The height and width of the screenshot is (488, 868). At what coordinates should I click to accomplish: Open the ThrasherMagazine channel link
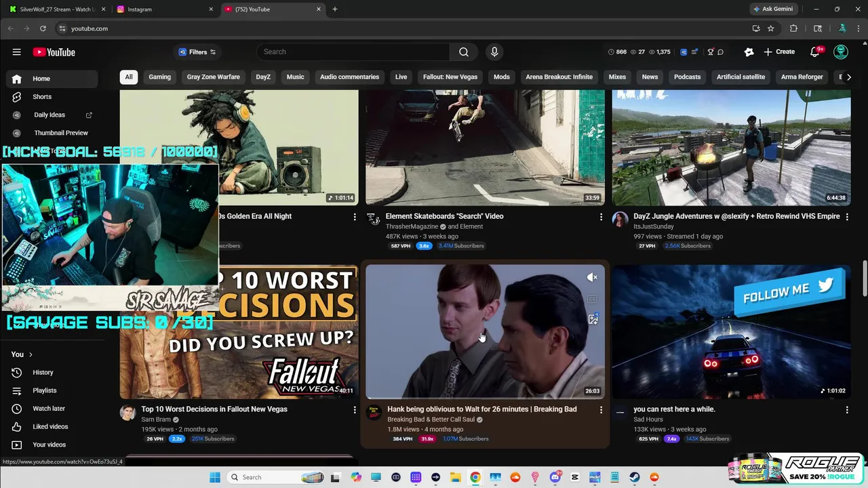tap(412, 226)
